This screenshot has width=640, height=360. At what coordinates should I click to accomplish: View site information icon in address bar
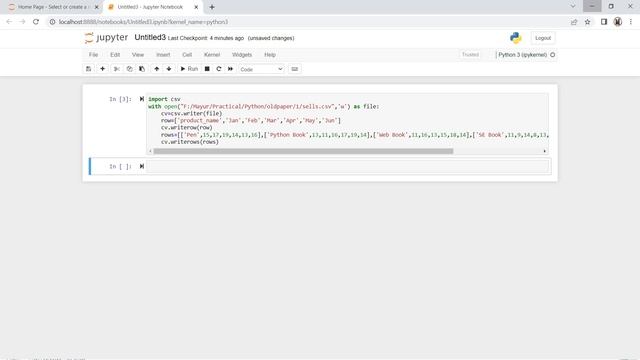(x=52, y=22)
